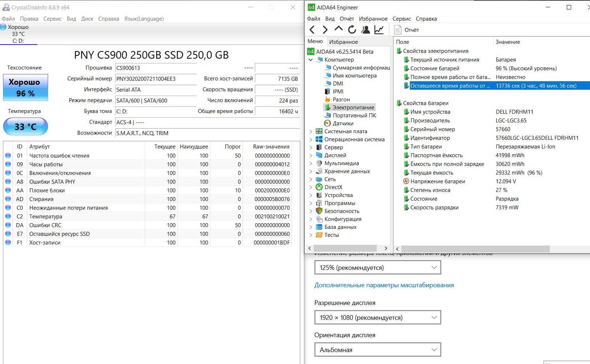Click the Прошивка field CS900613
This screenshot has height=364, width=590.
[x=156, y=68]
